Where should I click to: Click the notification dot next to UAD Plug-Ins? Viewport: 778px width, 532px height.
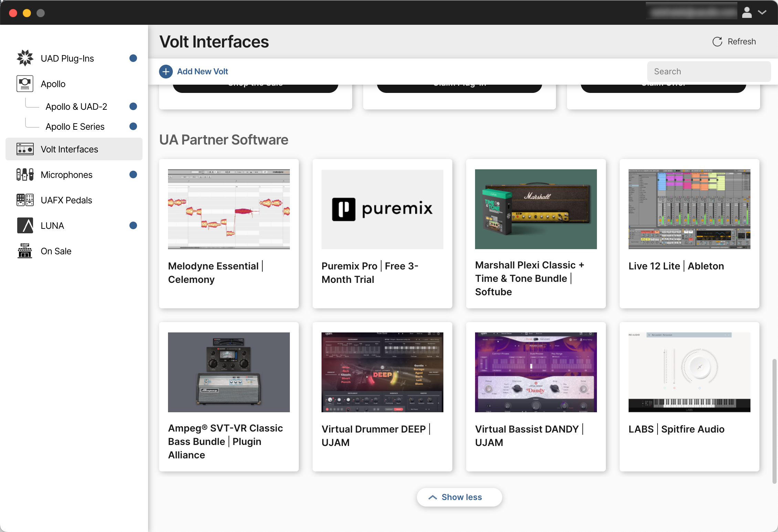(x=133, y=58)
